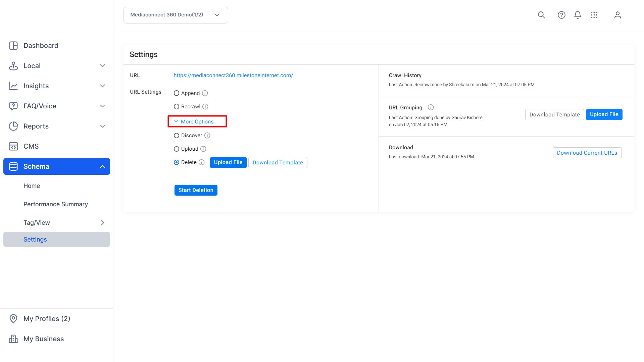Click URL Grouping Upload File button
This screenshot has height=362, width=644.
click(604, 114)
